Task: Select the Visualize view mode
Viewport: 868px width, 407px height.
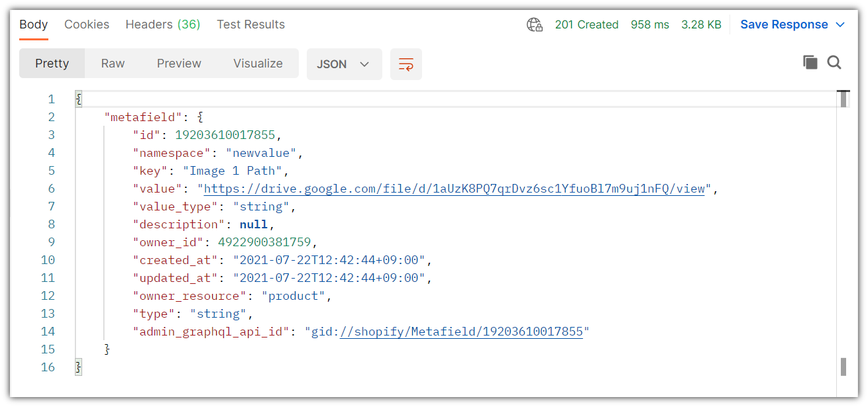Action: 258,63
